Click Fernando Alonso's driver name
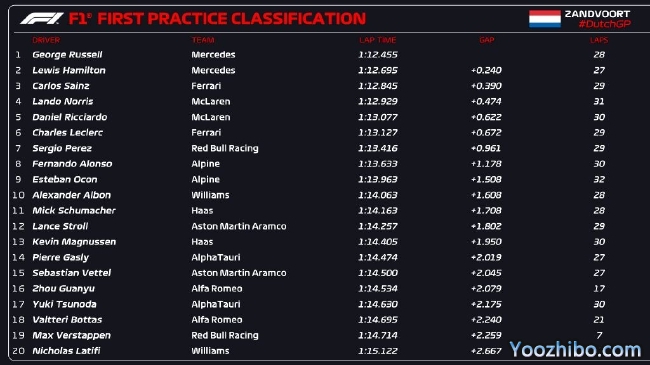650x365 pixels. pyautogui.click(x=72, y=164)
